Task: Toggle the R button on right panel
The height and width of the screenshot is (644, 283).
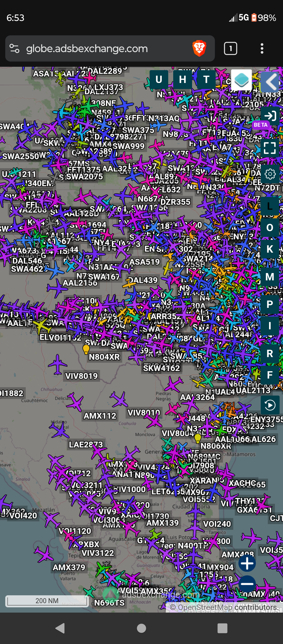Action: 270,354
